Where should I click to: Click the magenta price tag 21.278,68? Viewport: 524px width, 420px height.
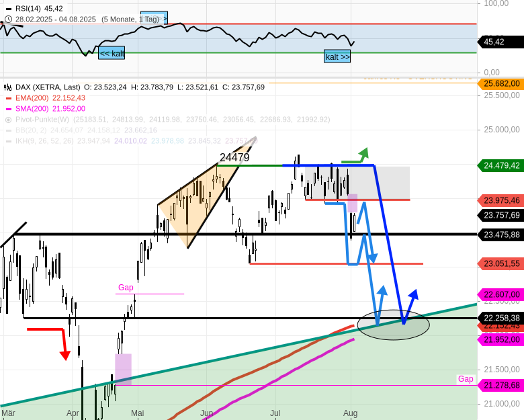[500, 386]
